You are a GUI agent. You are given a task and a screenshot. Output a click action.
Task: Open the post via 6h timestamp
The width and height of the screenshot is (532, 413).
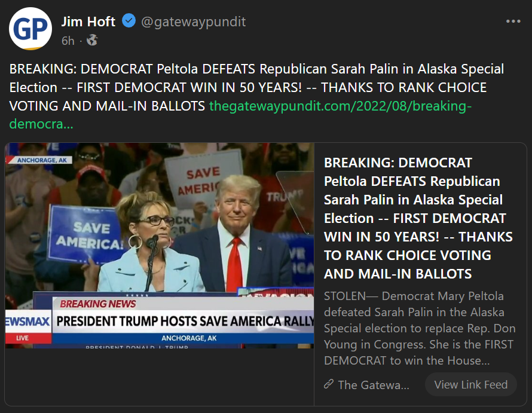coord(68,41)
